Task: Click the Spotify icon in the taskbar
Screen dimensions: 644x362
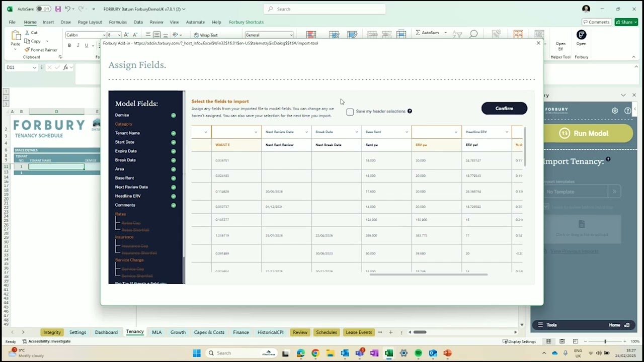Action: pos(418,353)
